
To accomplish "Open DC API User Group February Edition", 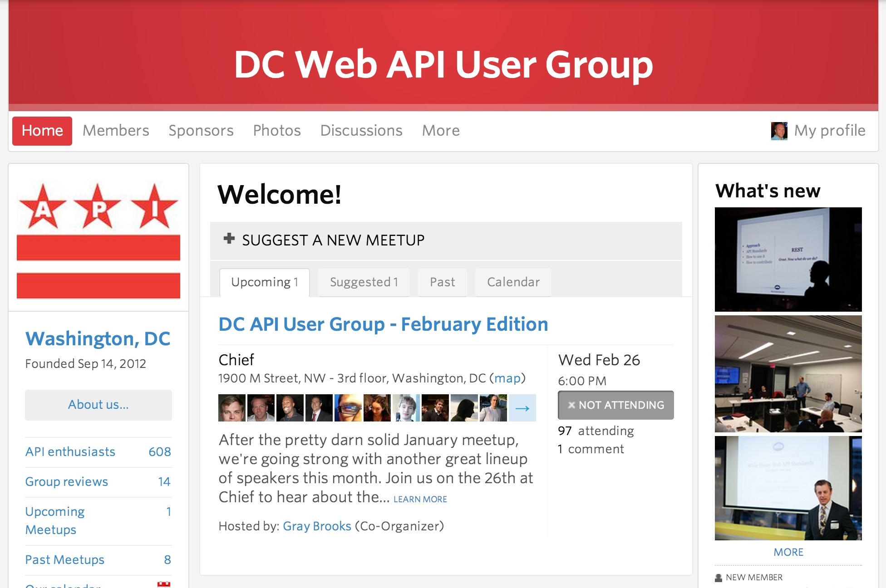I will 383,324.
